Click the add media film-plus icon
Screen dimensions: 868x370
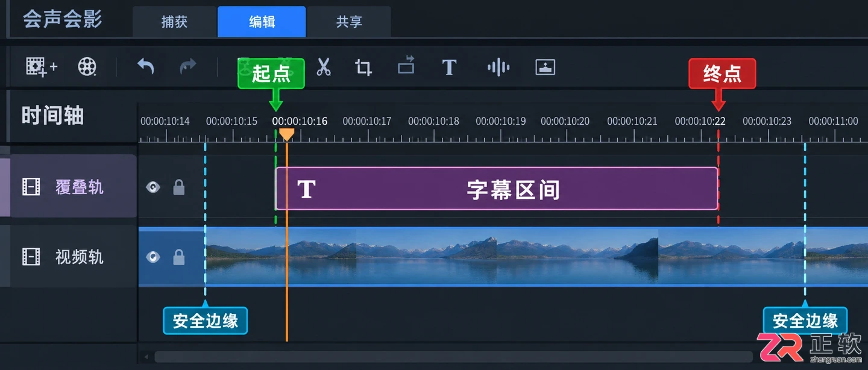click(x=41, y=67)
